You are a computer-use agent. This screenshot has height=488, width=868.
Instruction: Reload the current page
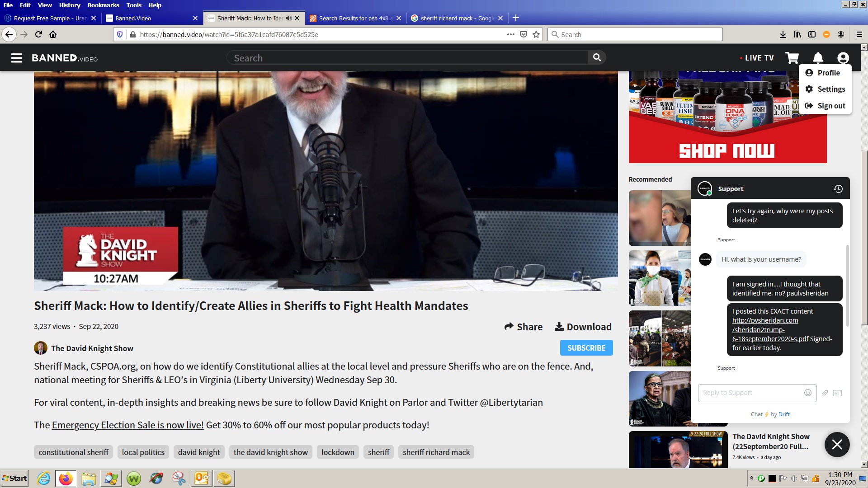[38, 34]
